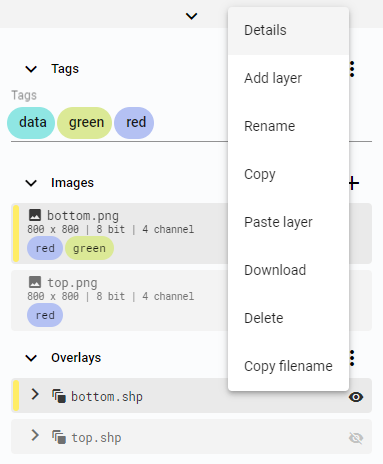
Task: Collapse the Overlays section chevron
Action: coord(31,358)
